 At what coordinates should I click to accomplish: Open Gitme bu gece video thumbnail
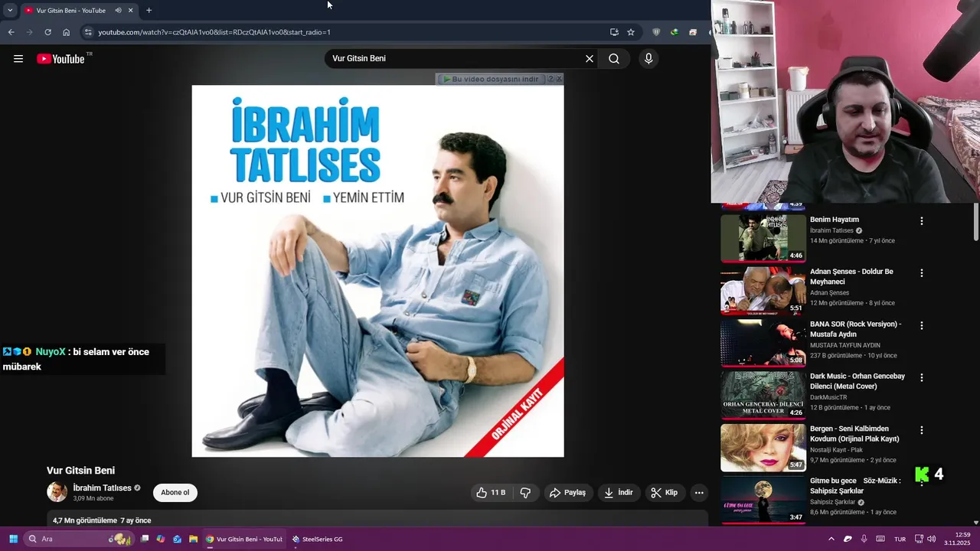(763, 500)
